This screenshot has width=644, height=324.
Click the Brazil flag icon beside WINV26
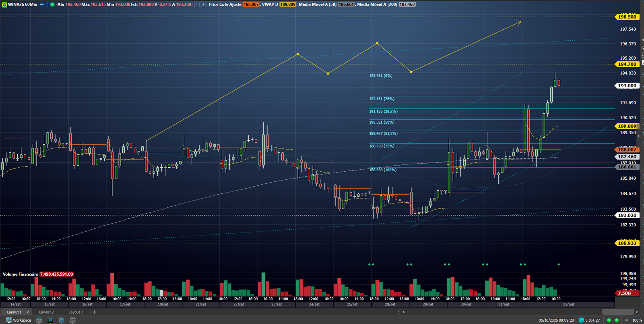click(x=4, y=4)
